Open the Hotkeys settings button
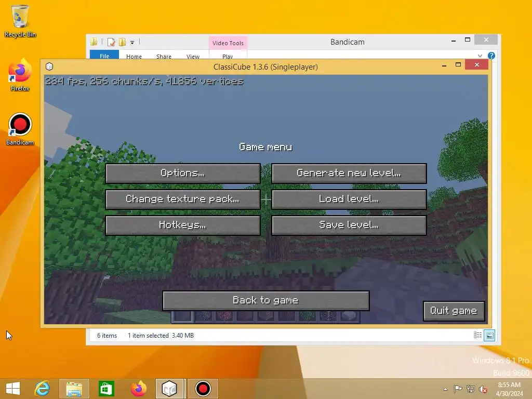Viewport: 532px width, 399px height. (183, 225)
